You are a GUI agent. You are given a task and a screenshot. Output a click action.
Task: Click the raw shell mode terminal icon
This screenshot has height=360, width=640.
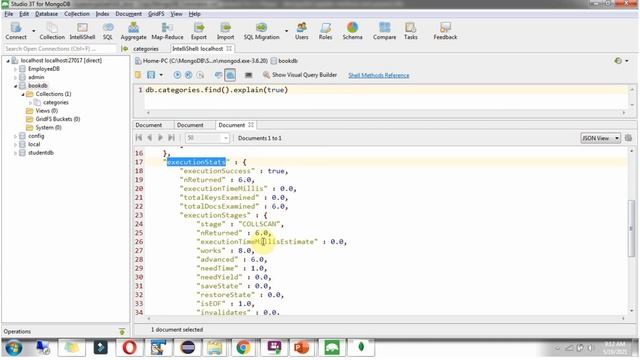[x=248, y=75]
